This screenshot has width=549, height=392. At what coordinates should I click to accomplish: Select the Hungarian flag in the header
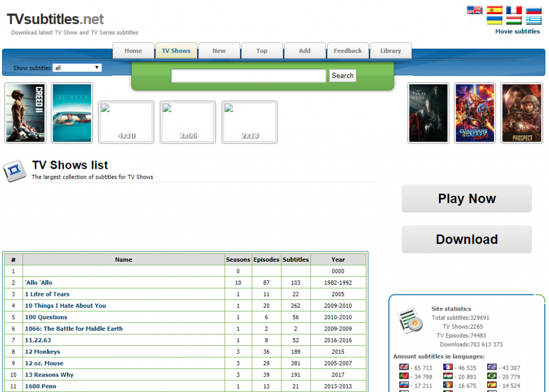(x=514, y=20)
